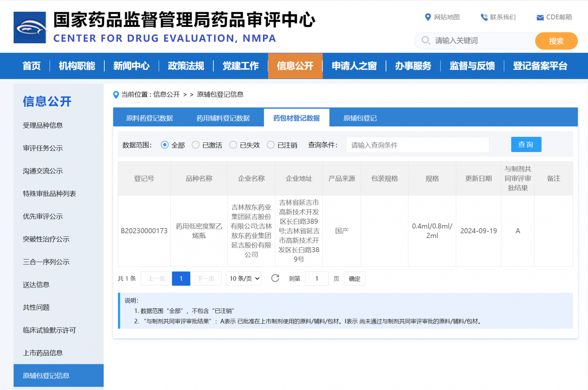The width and height of the screenshot is (588, 390).
Task: Open the 信息公开 nav menu
Action: pos(295,66)
